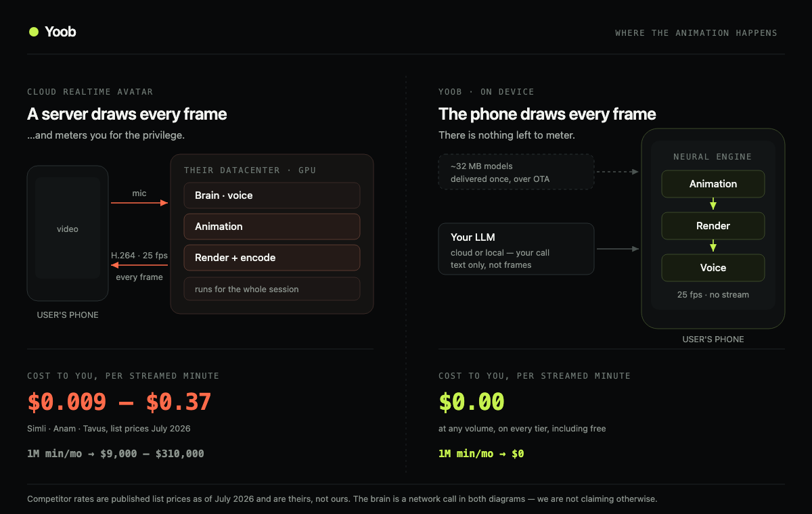Click the dashed arrow toward Neural Engine
The width and height of the screenshot is (812, 514).
coord(618,172)
